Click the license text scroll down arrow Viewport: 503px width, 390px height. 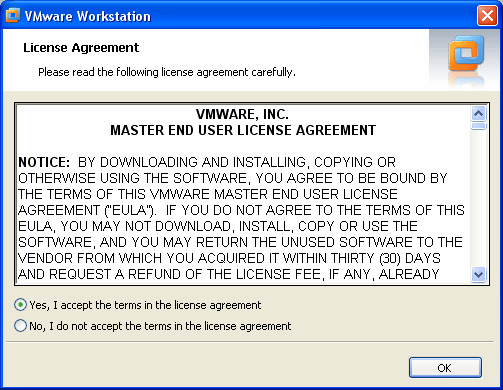pyautogui.click(x=479, y=275)
